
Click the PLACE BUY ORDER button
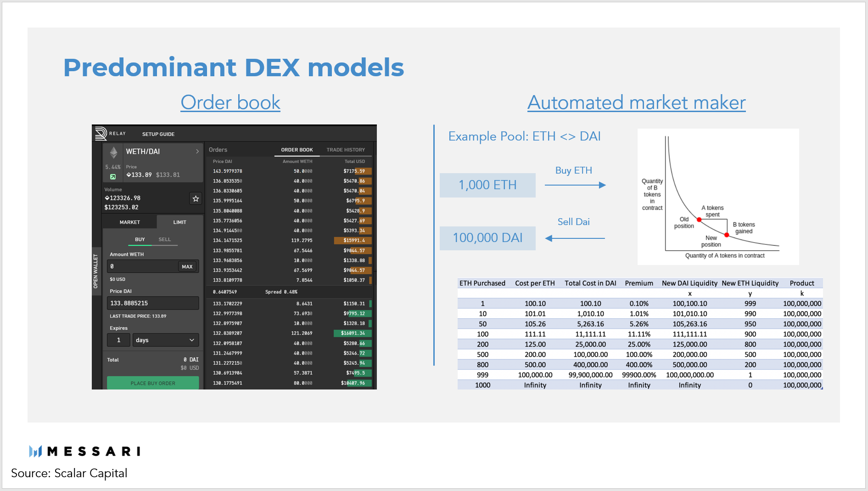(153, 383)
